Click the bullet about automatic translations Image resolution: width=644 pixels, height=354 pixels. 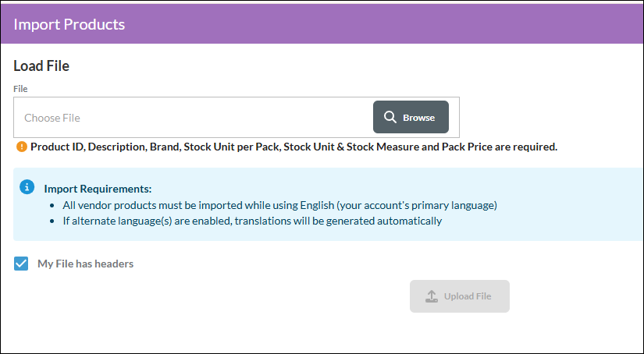pyautogui.click(x=252, y=221)
